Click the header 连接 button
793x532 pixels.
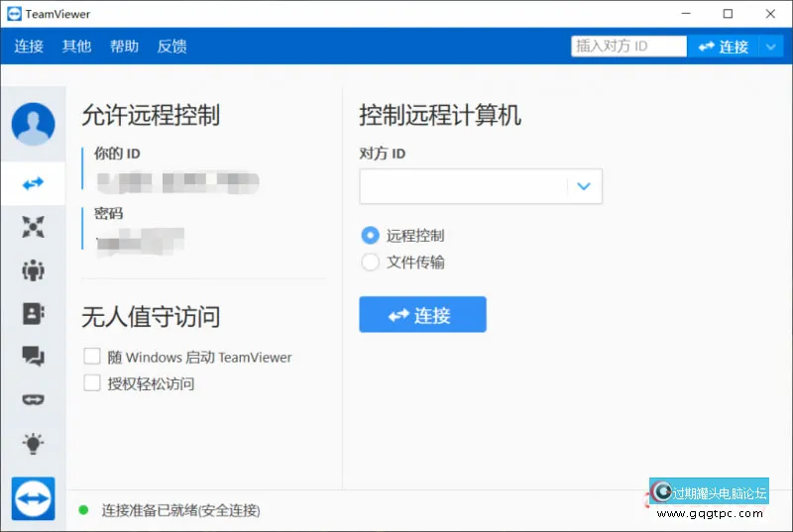tap(723, 47)
